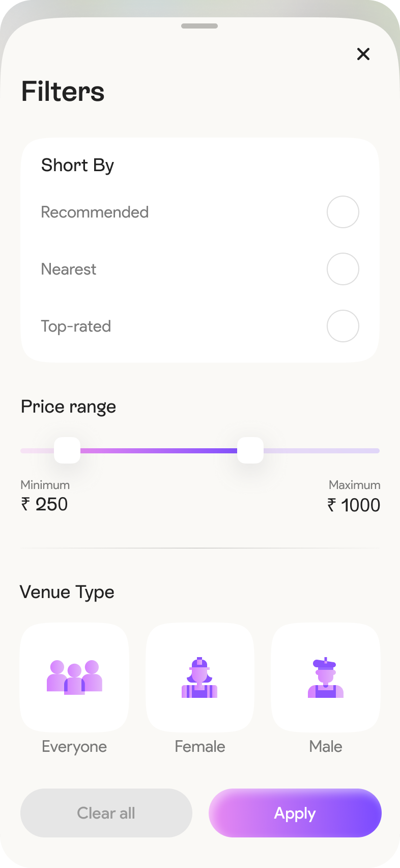Image resolution: width=400 pixels, height=868 pixels.
Task: Close the Filters sheet with the X icon
Action: [363, 54]
